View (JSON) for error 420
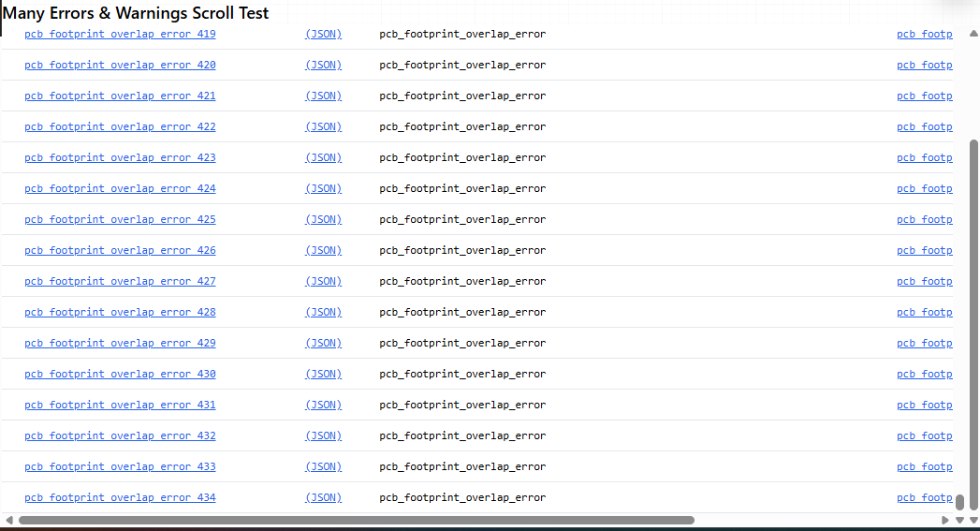Screen dimensions: 980x531 tap(323, 65)
